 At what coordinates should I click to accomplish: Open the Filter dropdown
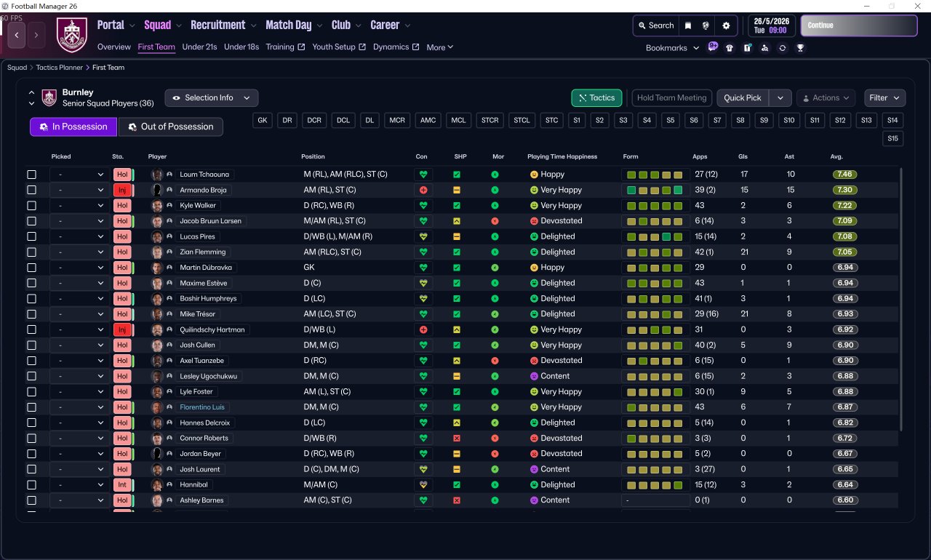(x=884, y=97)
